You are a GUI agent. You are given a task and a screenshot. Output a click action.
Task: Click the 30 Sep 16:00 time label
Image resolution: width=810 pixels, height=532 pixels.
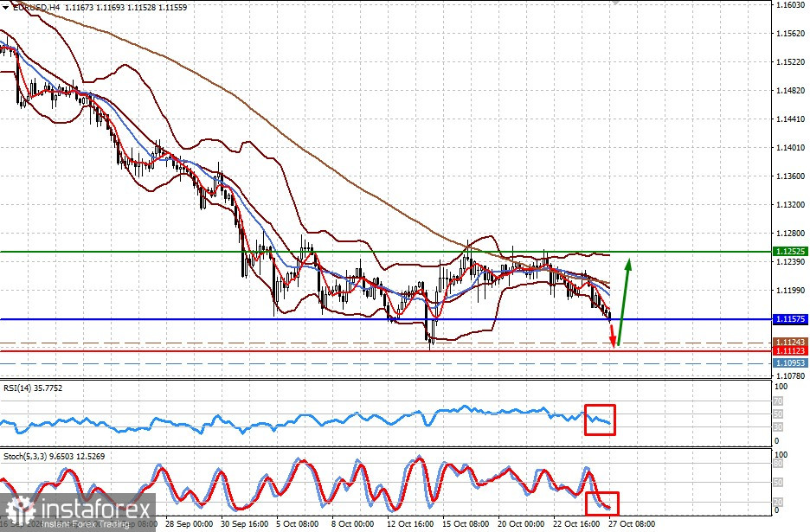click(x=245, y=523)
